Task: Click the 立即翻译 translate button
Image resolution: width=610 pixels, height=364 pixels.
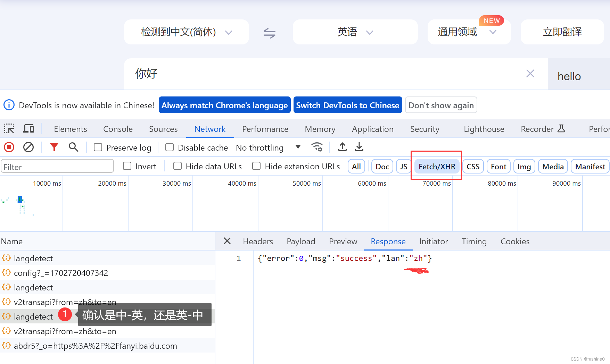Action: point(562,32)
